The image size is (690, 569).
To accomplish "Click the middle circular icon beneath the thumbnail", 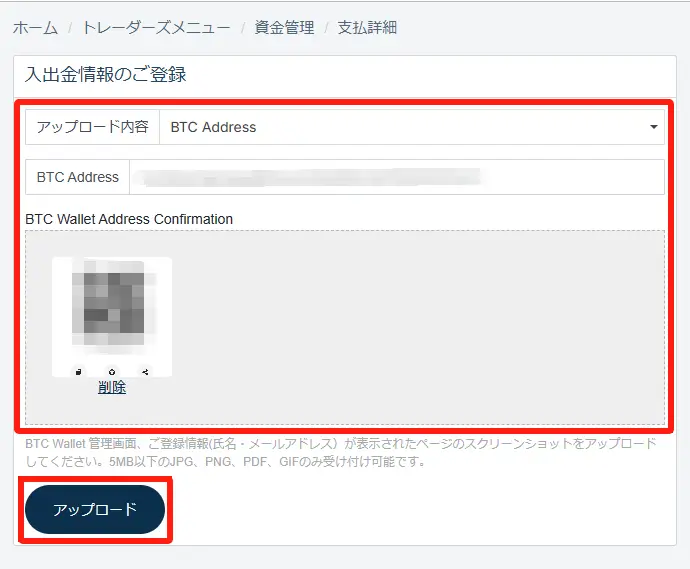I will coord(112,372).
